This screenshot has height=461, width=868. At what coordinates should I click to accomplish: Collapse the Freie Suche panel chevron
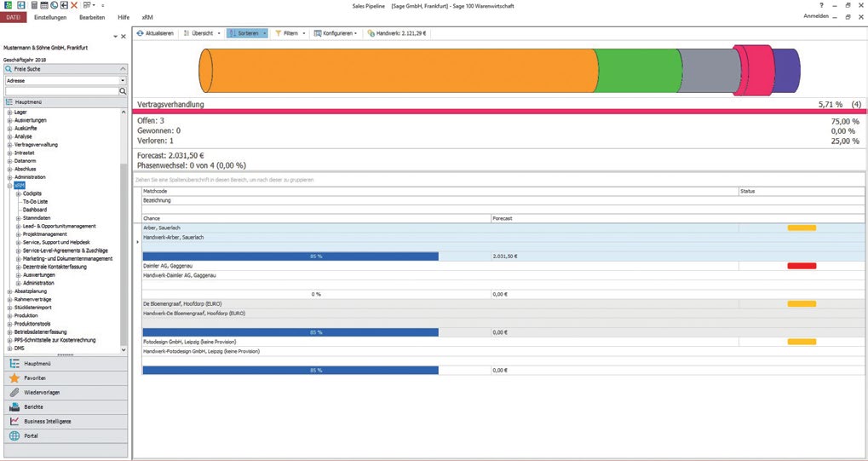click(x=123, y=69)
